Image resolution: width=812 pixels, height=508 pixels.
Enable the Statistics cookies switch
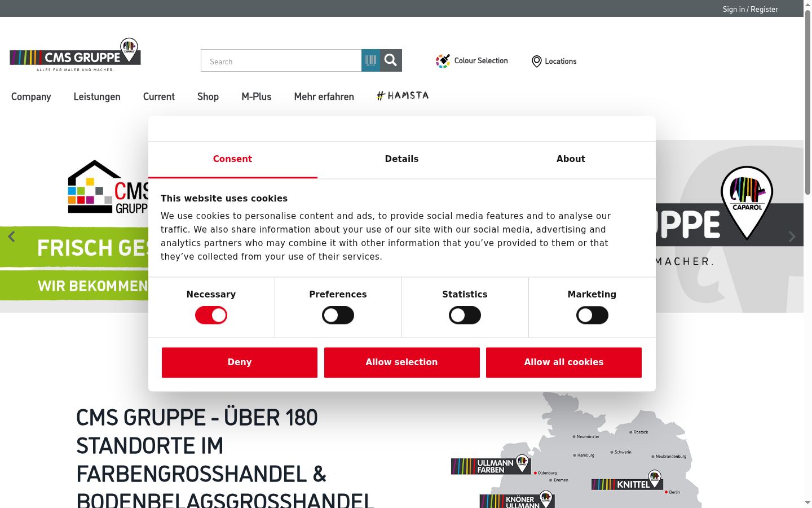[x=465, y=315]
